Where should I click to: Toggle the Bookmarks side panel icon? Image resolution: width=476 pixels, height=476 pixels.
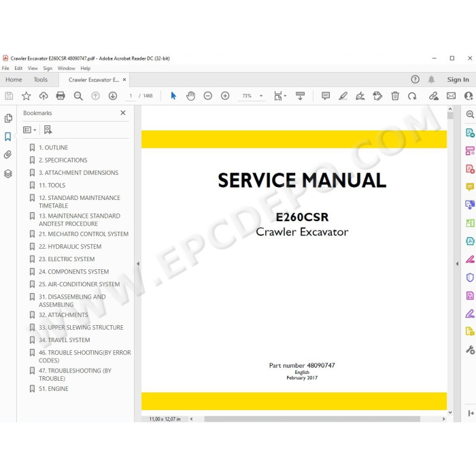tap(8, 137)
